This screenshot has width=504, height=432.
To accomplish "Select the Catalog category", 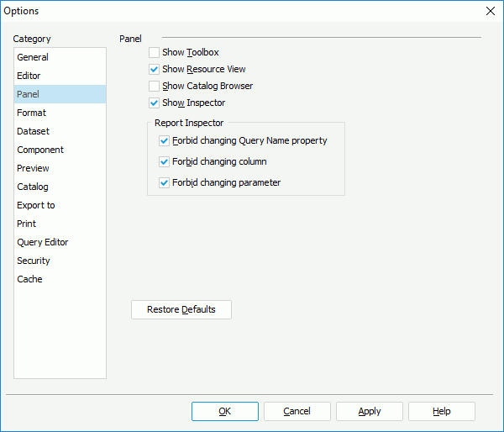I will 60,187.
